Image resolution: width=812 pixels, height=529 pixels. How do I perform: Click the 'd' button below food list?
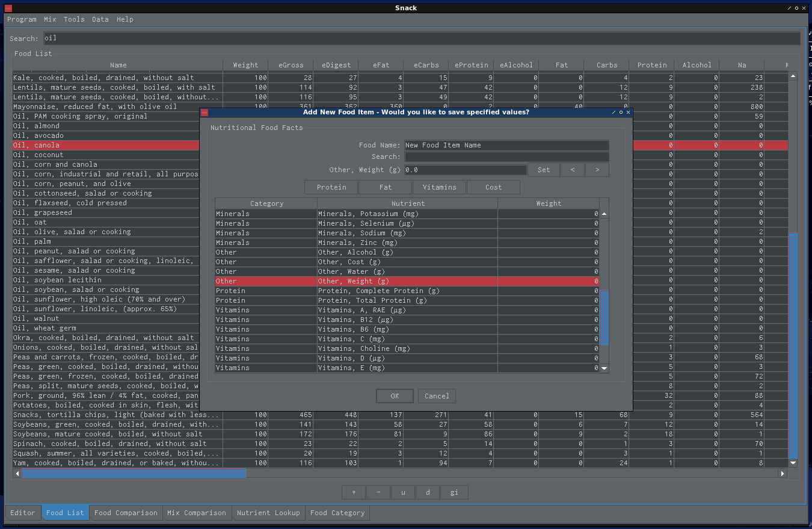tap(428, 492)
